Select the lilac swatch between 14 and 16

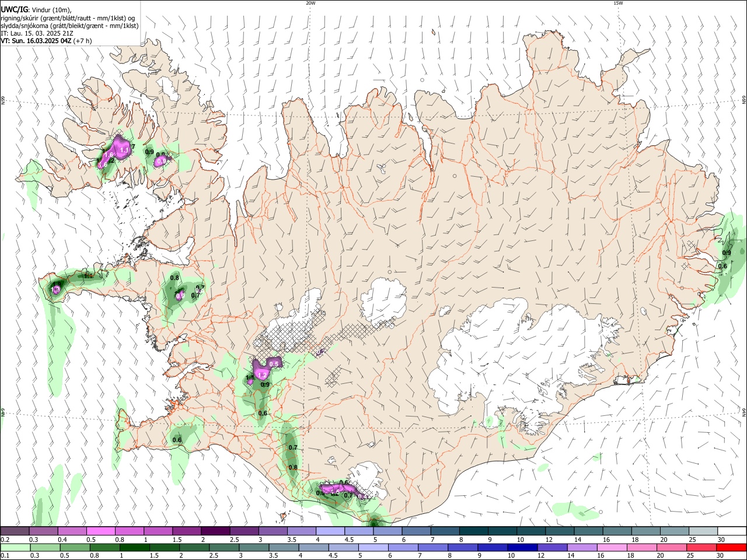tap(582, 548)
